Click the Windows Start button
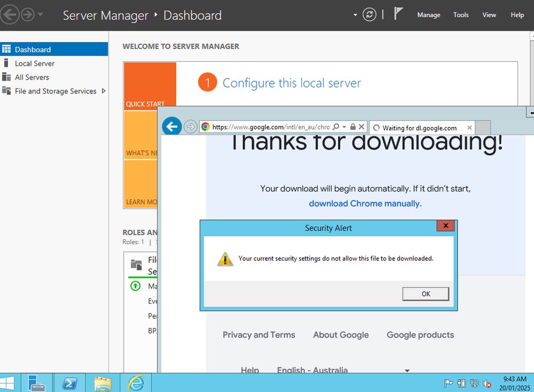534x392 pixels. click(7, 383)
